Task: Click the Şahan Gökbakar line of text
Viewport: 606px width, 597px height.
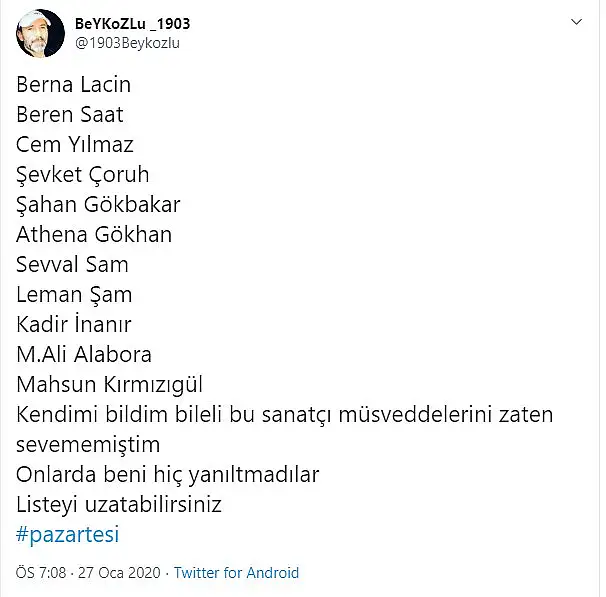Action: pyautogui.click(x=98, y=204)
